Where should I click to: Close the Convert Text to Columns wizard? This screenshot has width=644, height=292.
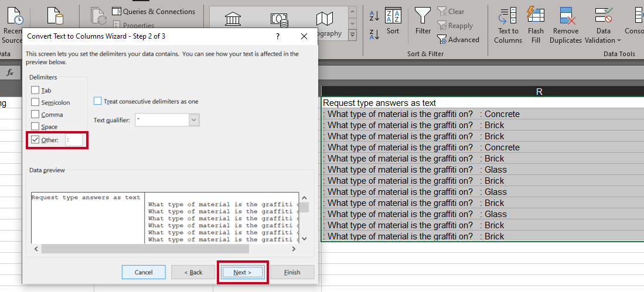[x=304, y=36]
